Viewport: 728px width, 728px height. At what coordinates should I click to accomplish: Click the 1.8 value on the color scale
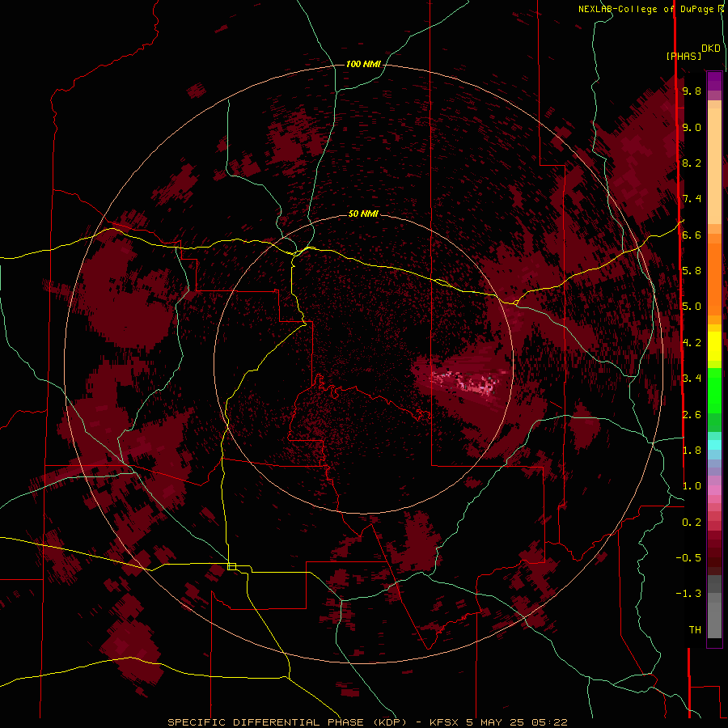point(692,451)
